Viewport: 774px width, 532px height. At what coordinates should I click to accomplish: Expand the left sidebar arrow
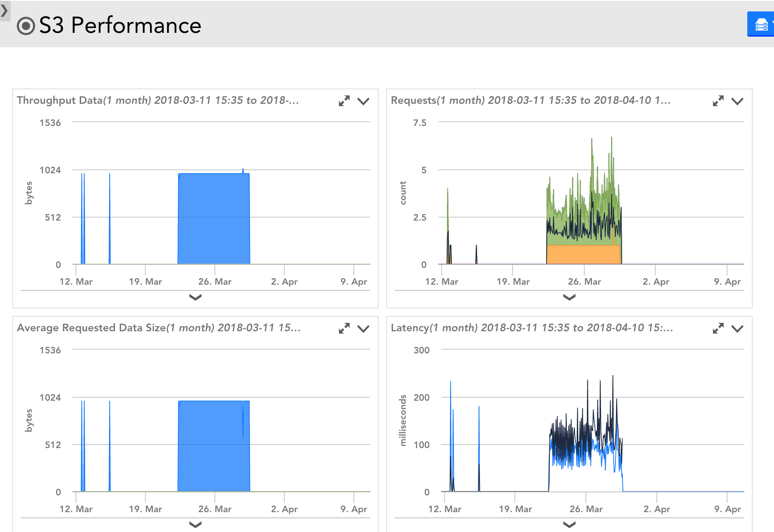pos(4,11)
